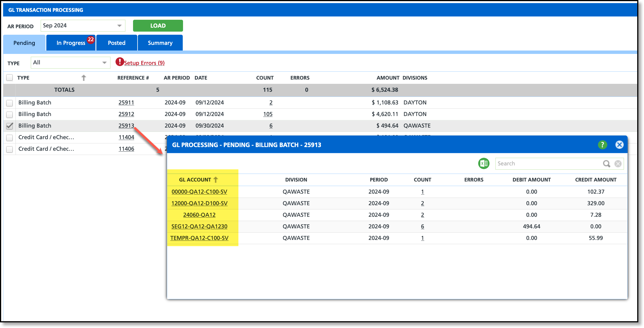Switch to the In Progress tab
644x328 pixels.
pyautogui.click(x=71, y=43)
